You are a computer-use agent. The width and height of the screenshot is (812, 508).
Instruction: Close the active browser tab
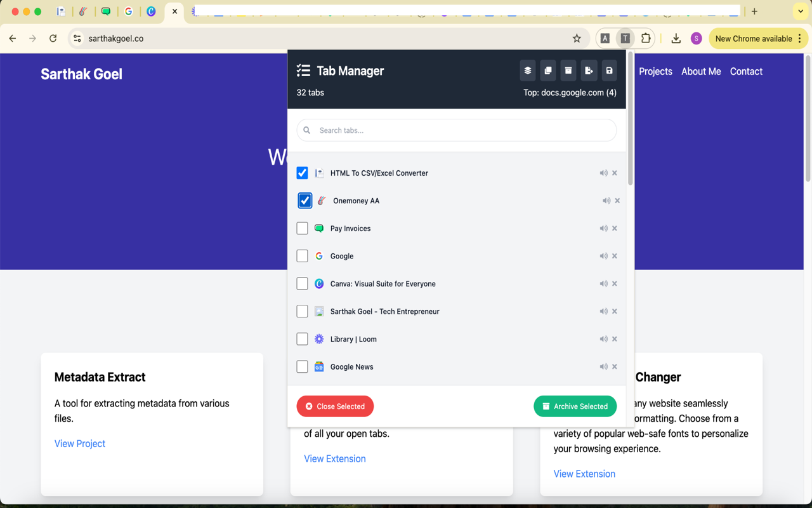coord(174,11)
